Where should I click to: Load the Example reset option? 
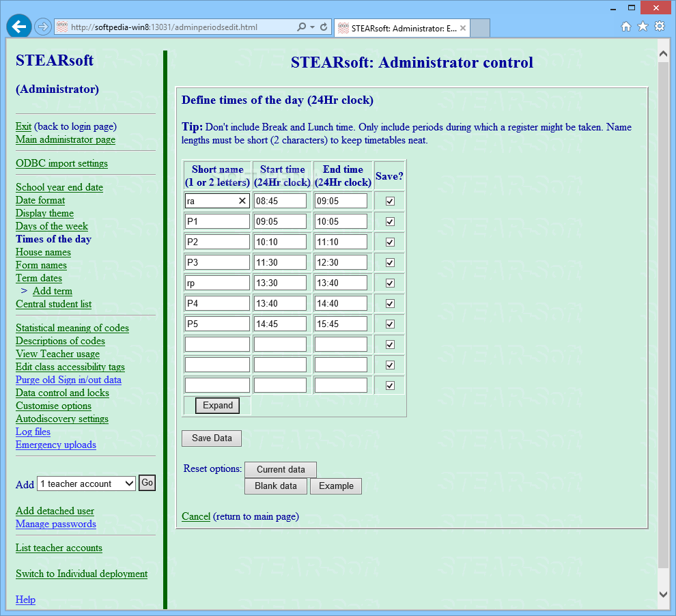click(x=336, y=486)
